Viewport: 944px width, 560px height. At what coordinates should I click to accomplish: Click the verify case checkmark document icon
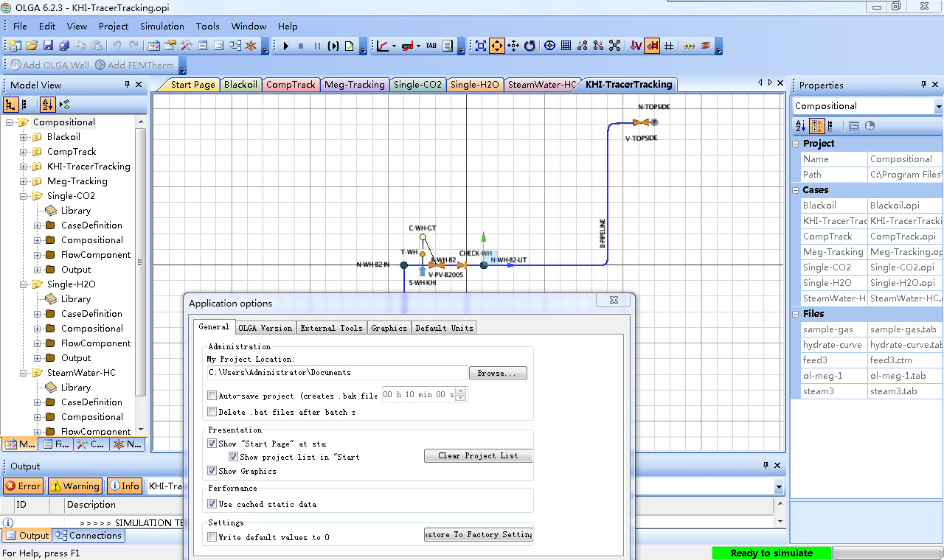pos(349,46)
